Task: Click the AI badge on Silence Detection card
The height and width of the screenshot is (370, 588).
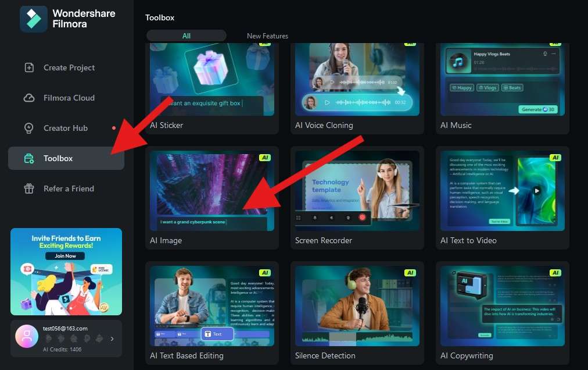Action: pyautogui.click(x=410, y=273)
